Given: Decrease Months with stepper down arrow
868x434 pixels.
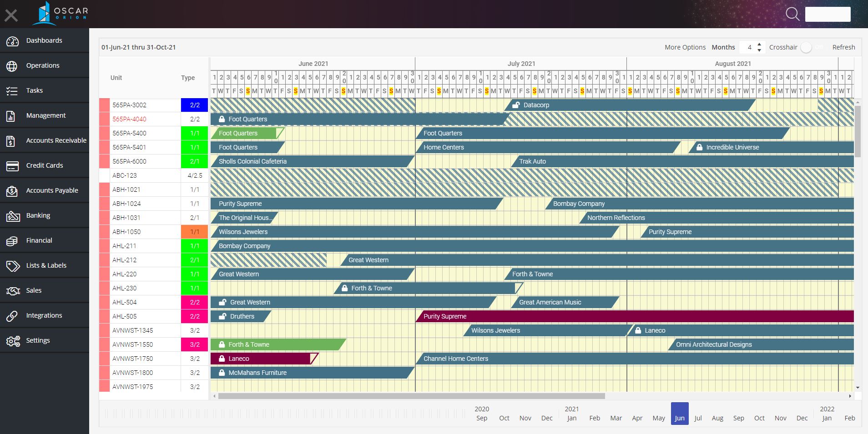Looking at the screenshot, I should (x=759, y=50).
